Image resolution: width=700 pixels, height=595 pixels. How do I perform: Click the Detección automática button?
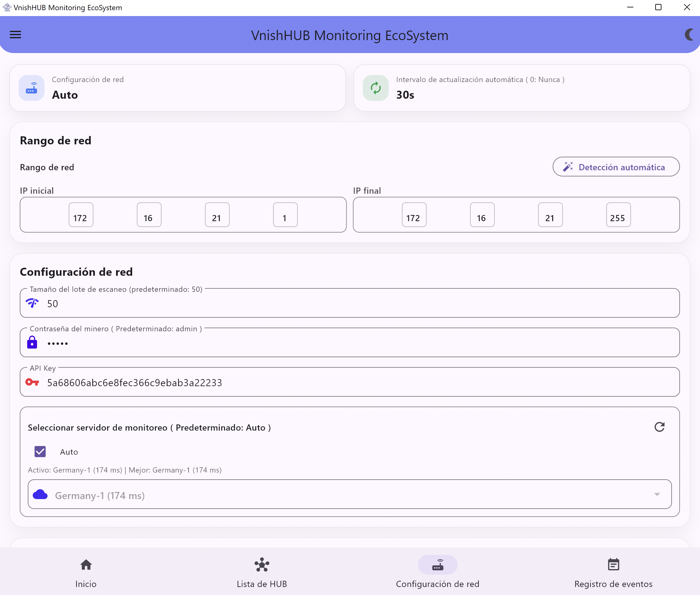coord(616,167)
